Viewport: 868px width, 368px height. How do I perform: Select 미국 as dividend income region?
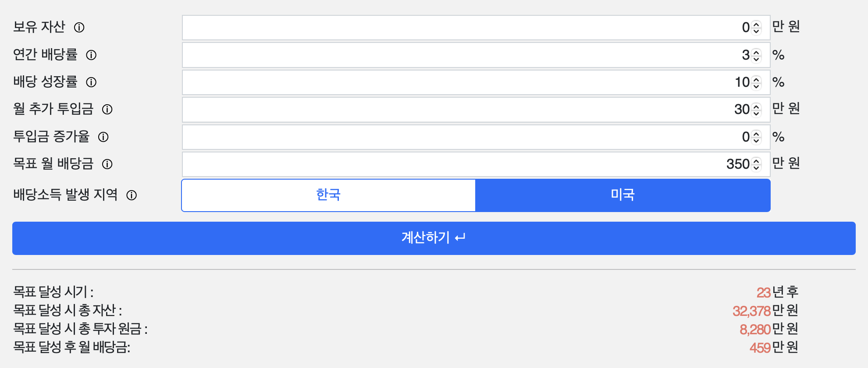pyautogui.click(x=623, y=195)
